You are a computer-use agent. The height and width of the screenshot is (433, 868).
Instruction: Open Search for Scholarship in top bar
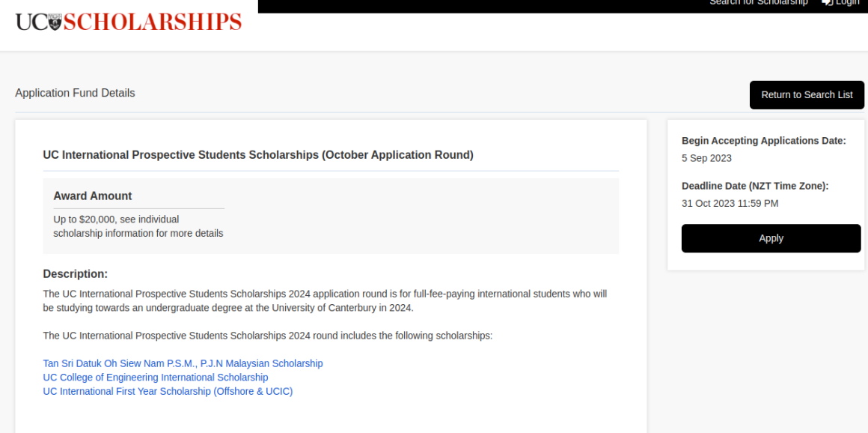758,3
